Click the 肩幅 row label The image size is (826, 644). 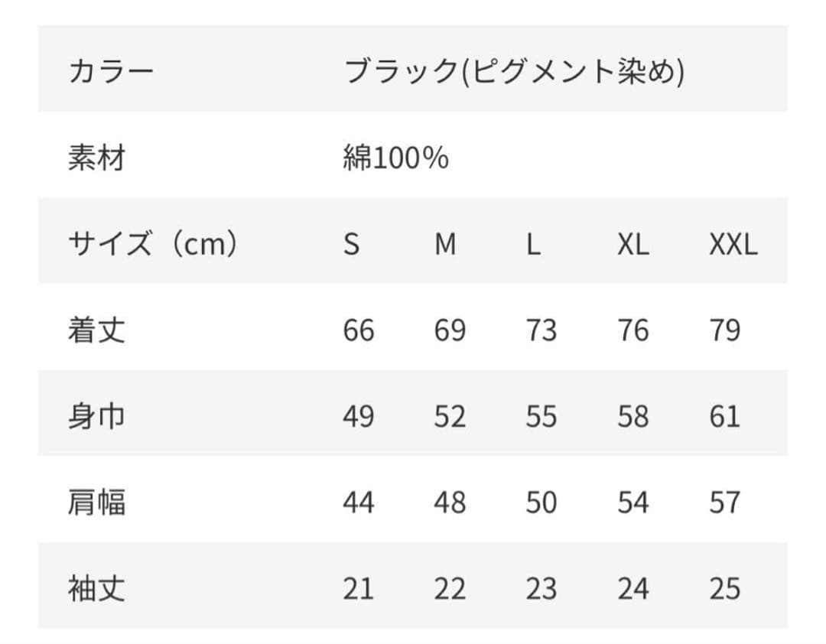pos(97,502)
